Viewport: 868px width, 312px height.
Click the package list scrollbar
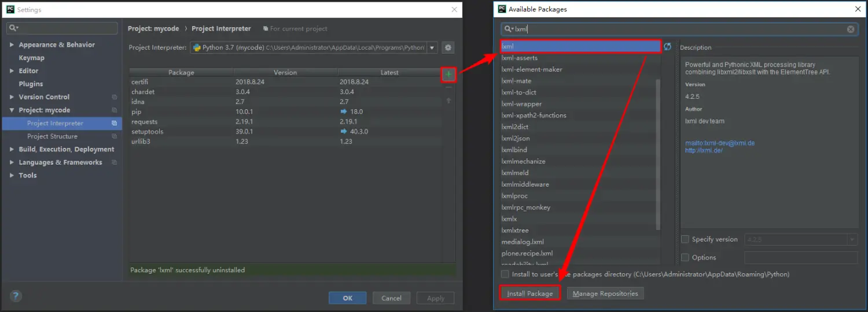[x=658, y=155]
